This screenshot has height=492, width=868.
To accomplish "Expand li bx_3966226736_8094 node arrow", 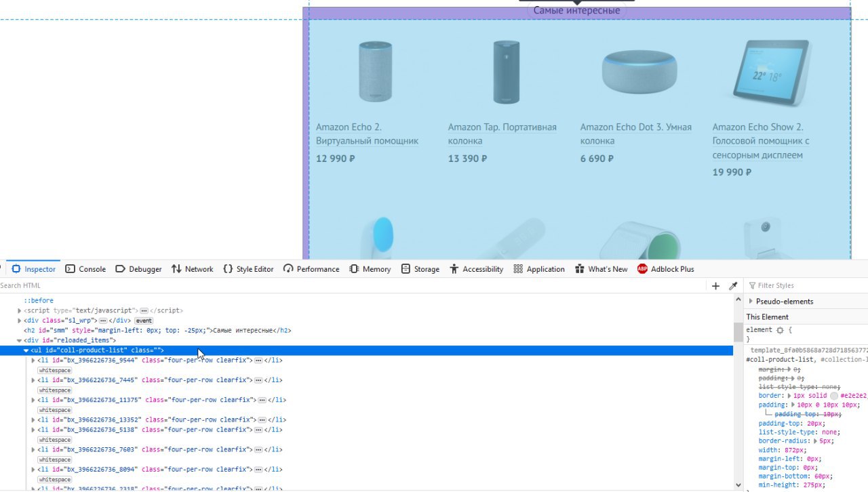I will pos(34,470).
